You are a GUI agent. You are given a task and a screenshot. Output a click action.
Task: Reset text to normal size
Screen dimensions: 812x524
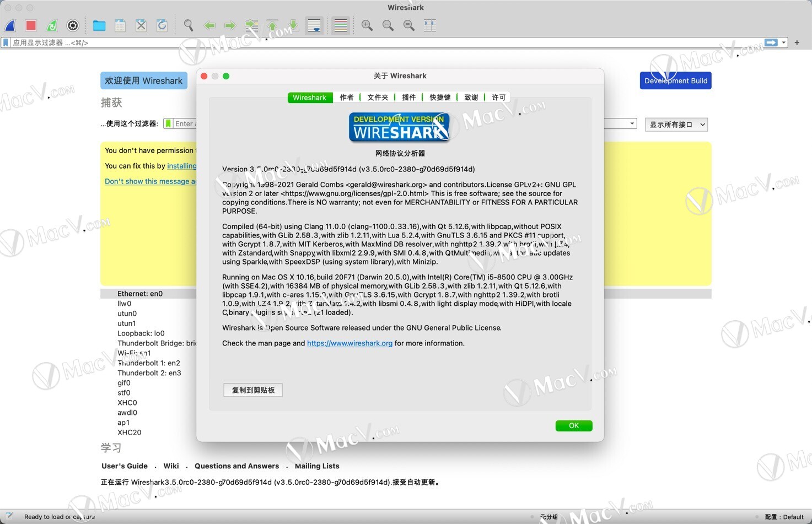[x=409, y=25]
